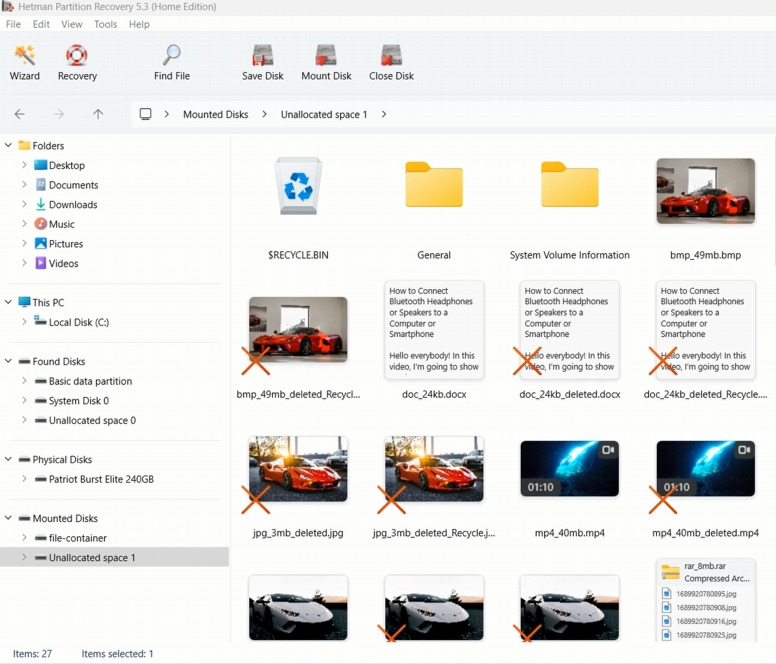Open dropdown arrow after Unallocated space 1 breadcrumb

click(x=384, y=114)
